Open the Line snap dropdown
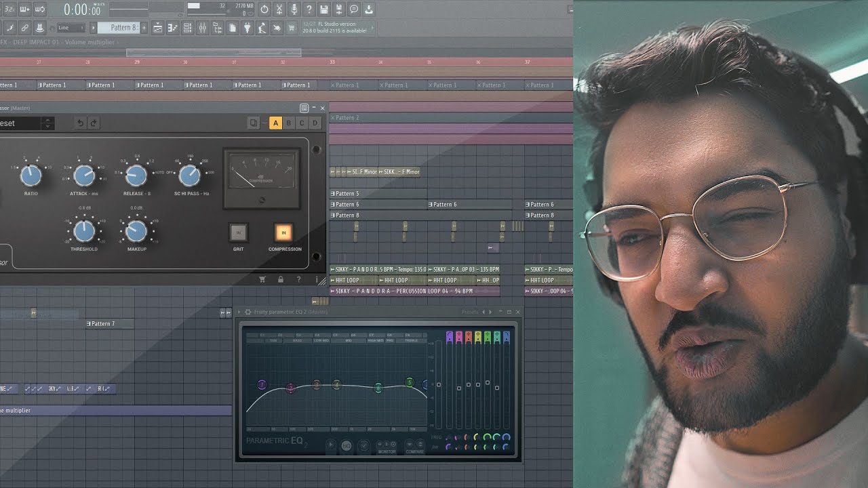 tap(71, 28)
